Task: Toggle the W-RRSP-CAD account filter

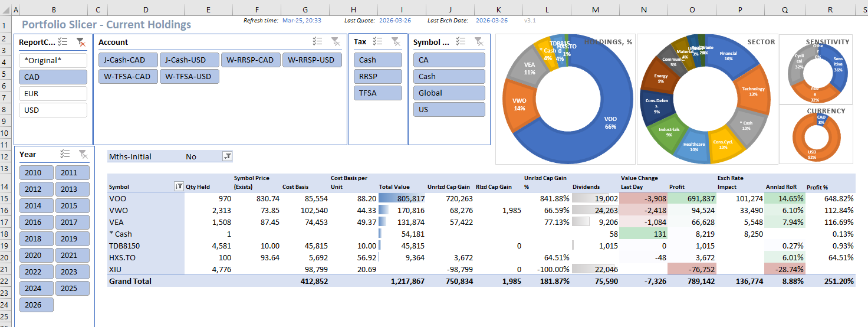Action: click(x=251, y=60)
